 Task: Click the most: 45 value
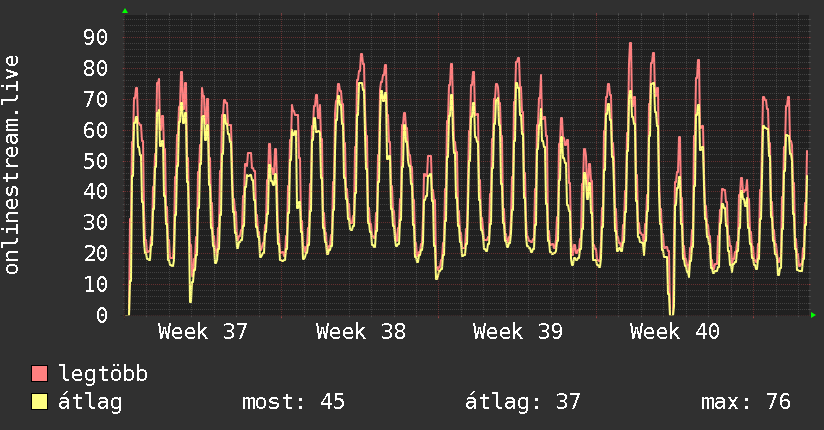coord(293,402)
